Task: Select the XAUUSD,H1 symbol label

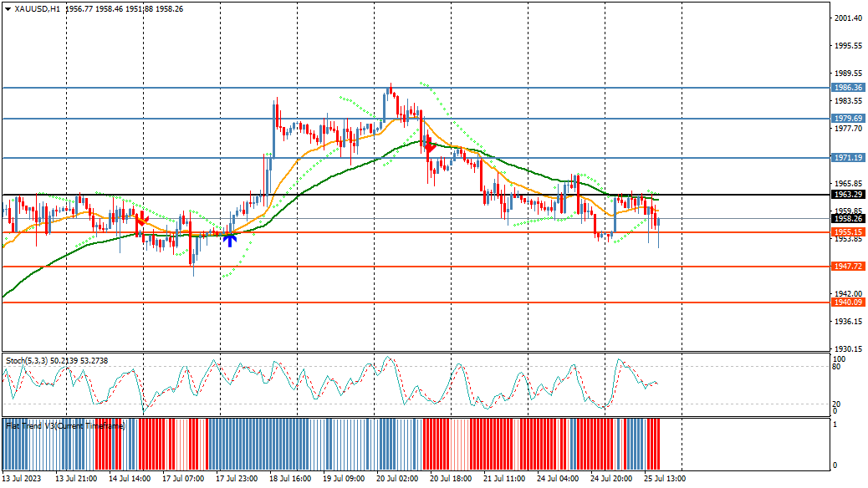Action: (38, 9)
